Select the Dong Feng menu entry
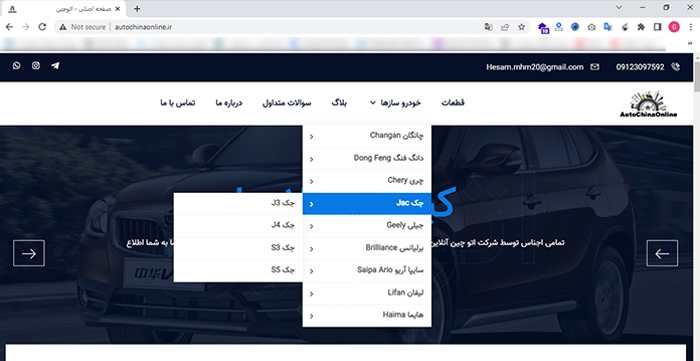Screen dimensions: 700x361 (x=367, y=158)
